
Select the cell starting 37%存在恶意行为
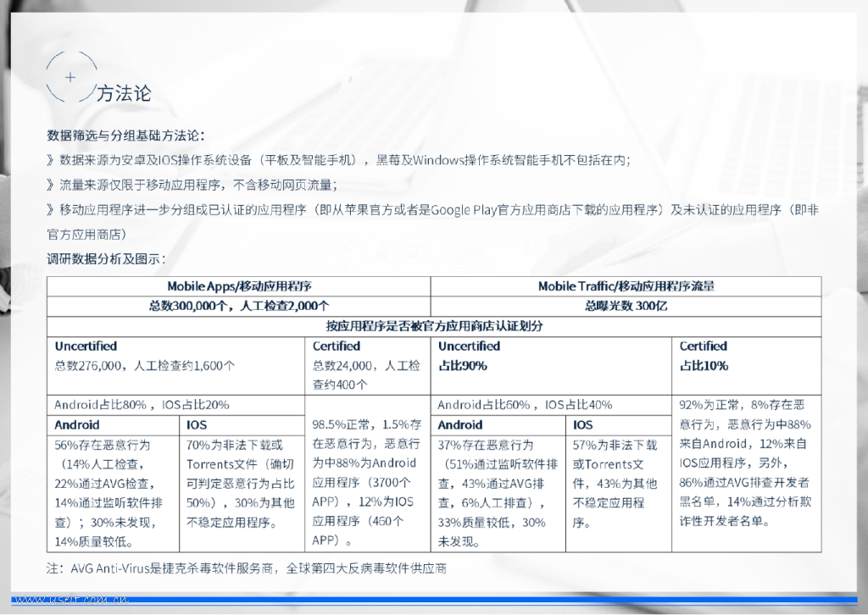click(x=498, y=493)
